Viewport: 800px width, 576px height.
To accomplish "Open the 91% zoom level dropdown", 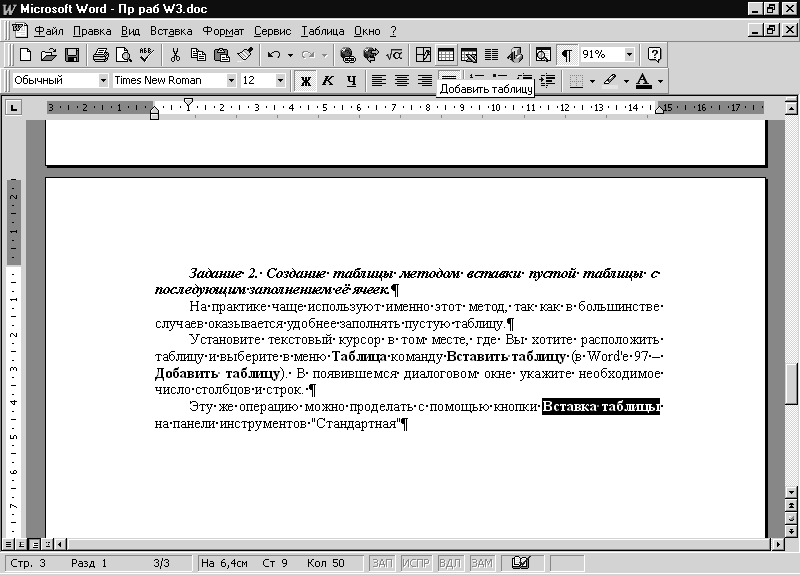I will coord(629,54).
